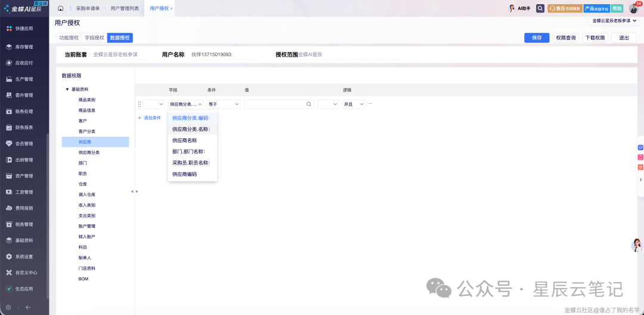644x315 pixels.
Task: Select the 字段授权 tab
Action: pyautogui.click(x=94, y=38)
